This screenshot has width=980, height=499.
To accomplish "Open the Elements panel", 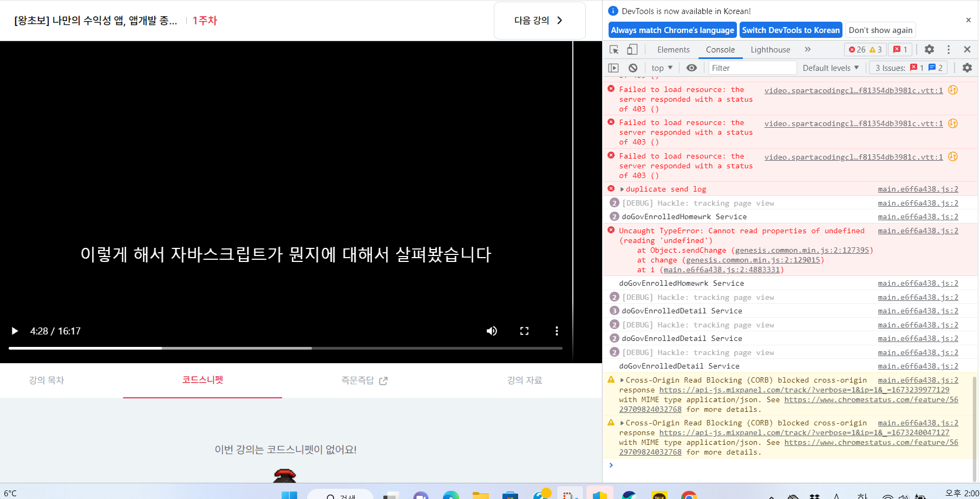I will point(674,50).
